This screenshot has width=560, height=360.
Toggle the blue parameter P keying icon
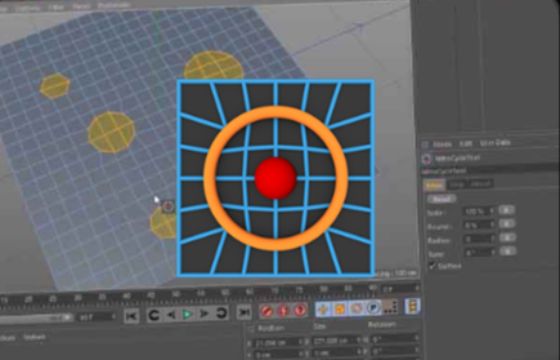click(374, 307)
